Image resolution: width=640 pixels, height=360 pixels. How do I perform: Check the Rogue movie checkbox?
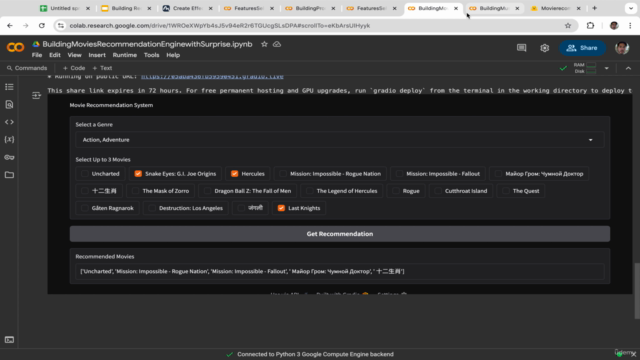click(x=396, y=191)
